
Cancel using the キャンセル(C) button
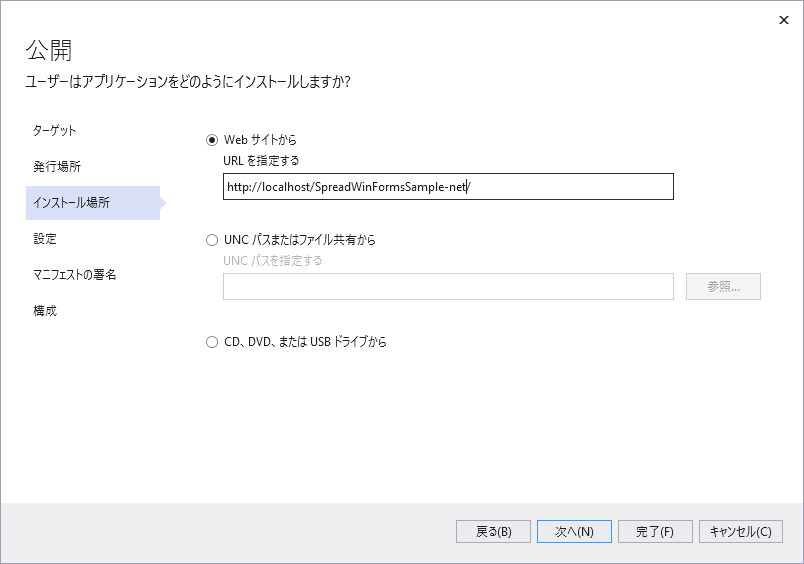click(739, 532)
